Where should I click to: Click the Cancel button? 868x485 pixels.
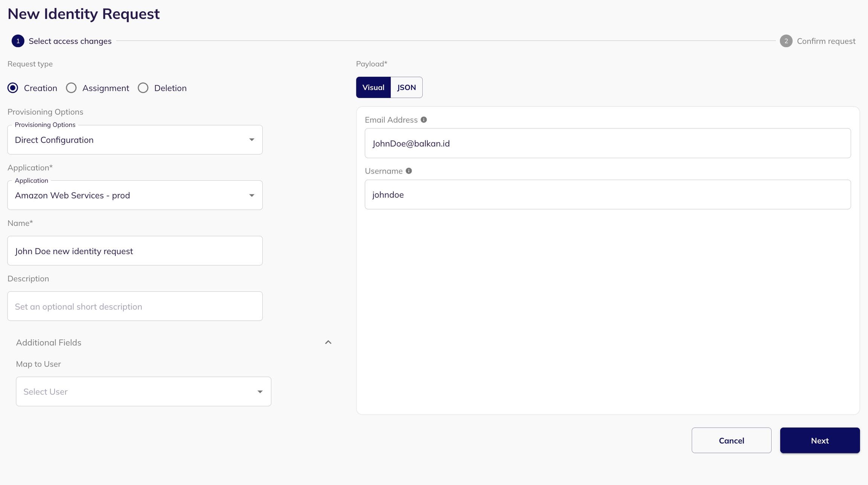(731, 440)
